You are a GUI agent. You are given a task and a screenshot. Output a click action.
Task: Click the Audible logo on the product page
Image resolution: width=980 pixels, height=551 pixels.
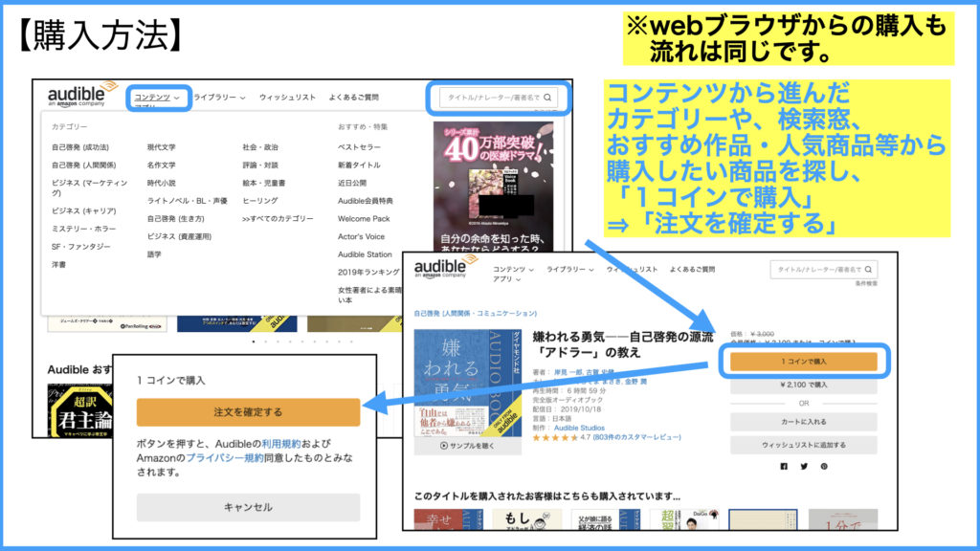click(x=446, y=268)
